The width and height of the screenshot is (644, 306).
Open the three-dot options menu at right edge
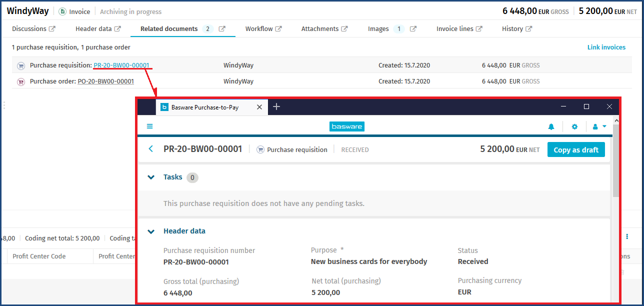pos(627,236)
